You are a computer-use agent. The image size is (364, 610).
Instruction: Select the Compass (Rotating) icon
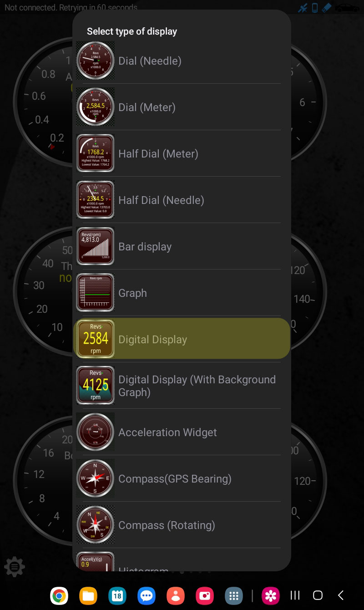95,525
